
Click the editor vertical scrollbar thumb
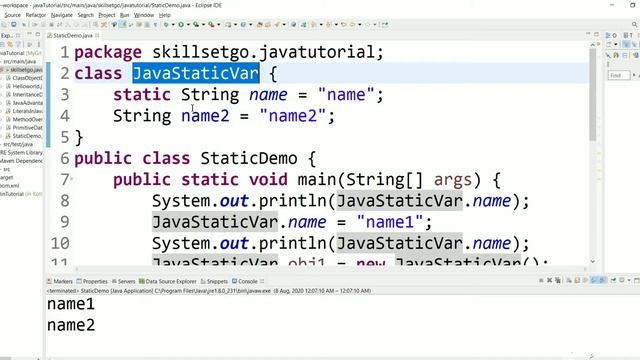tap(593, 95)
